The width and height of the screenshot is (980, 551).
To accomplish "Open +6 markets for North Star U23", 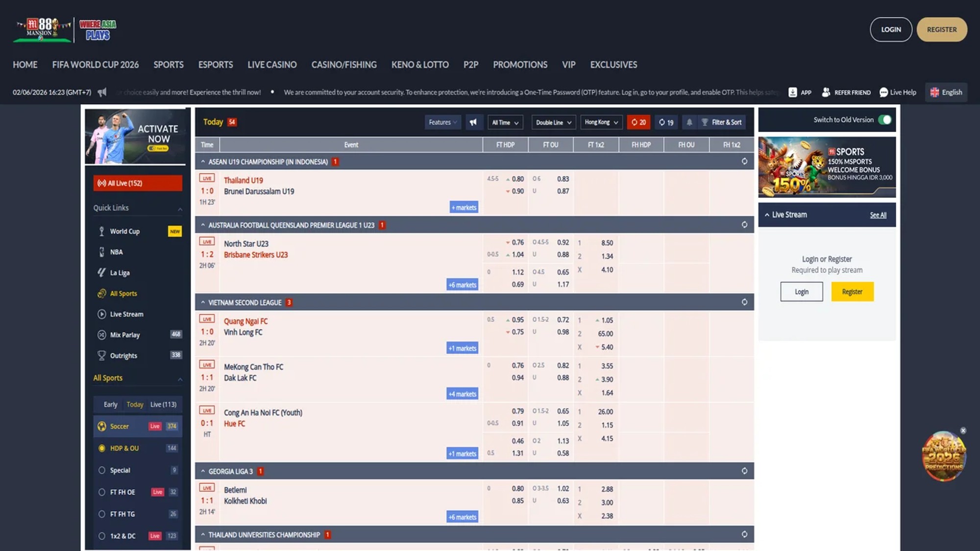I will [x=462, y=285].
